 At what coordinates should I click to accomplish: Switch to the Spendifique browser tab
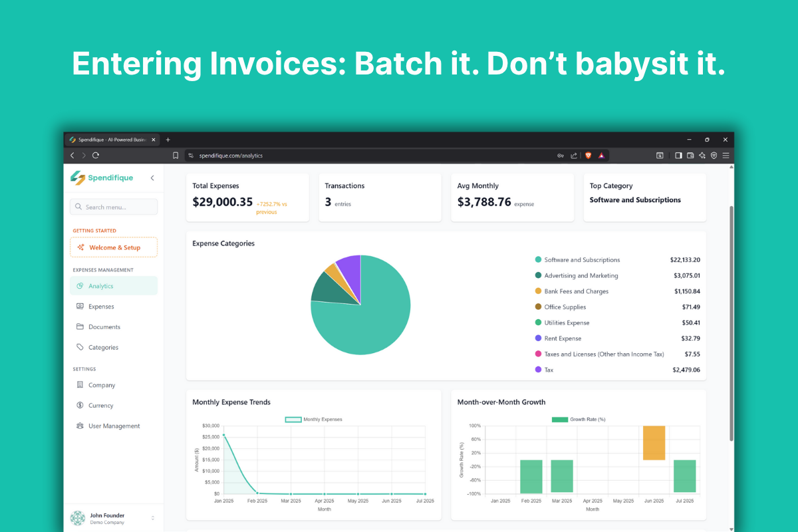(x=110, y=140)
